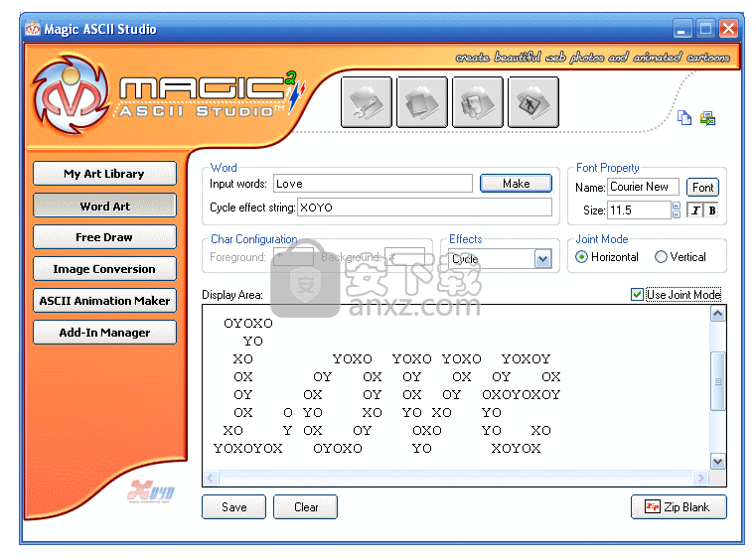
Task: Click the pedestrian sign folder toolbar icon
Action: (x=533, y=102)
